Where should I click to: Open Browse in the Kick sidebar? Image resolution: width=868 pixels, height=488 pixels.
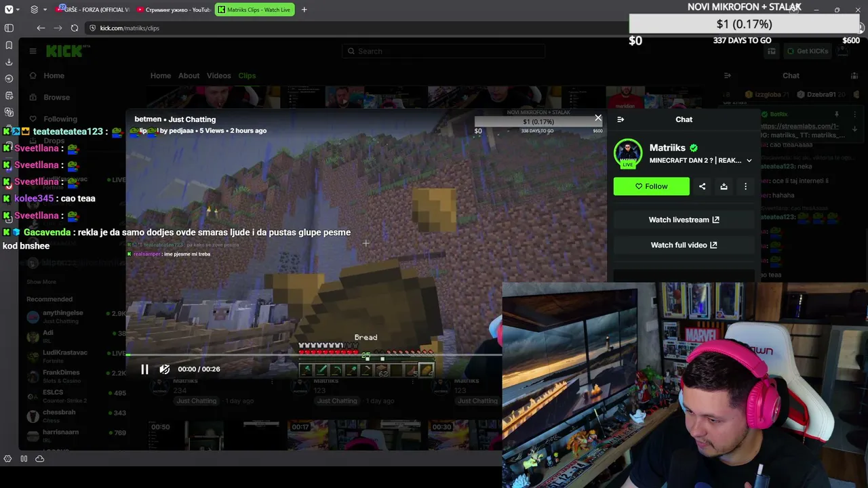56,98
